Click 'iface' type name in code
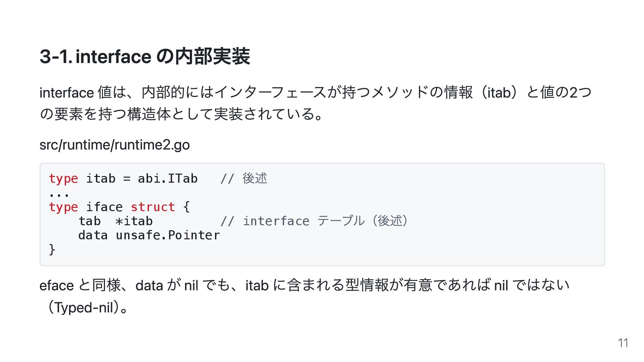The width and height of the screenshot is (644, 362). coord(104,207)
